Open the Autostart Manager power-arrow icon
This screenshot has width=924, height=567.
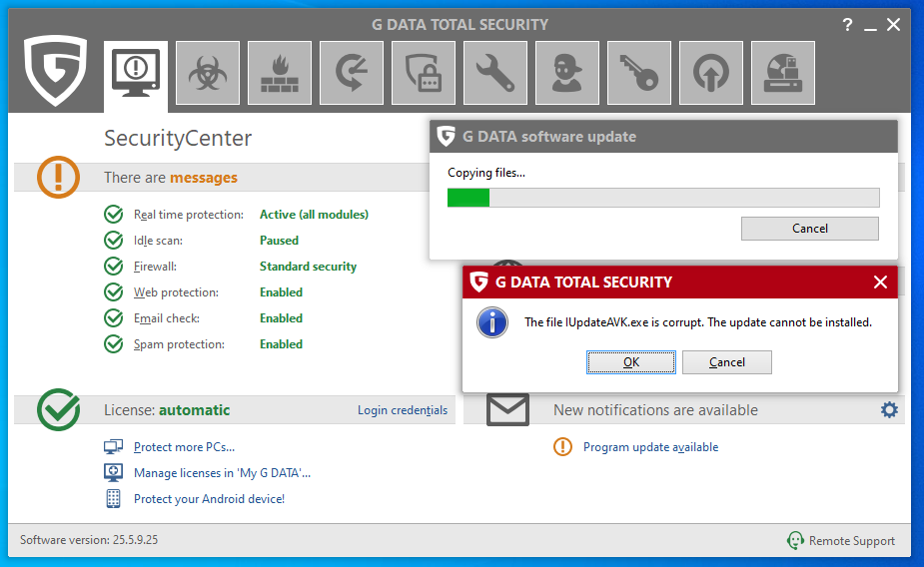[710, 73]
